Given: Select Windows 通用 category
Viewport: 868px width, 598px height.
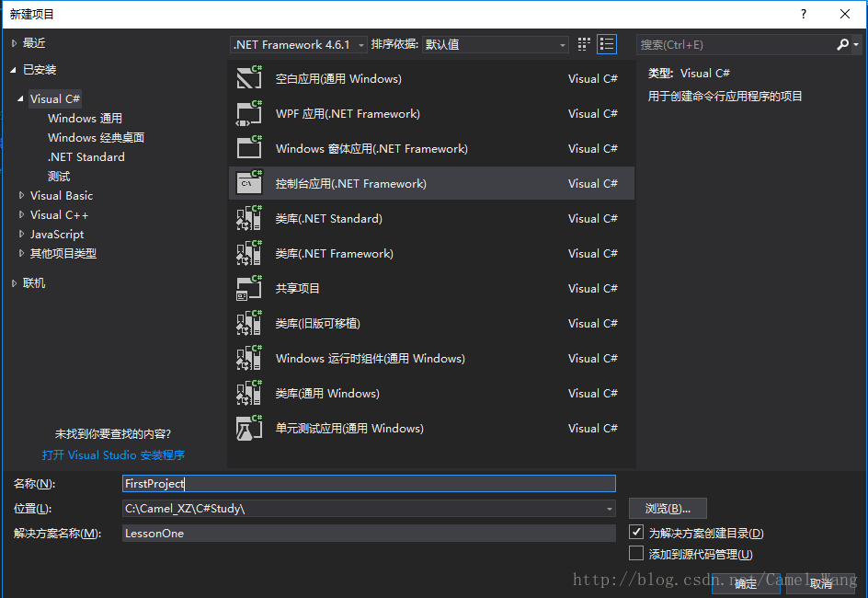Looking at the screenshot, I should (85, 119).
